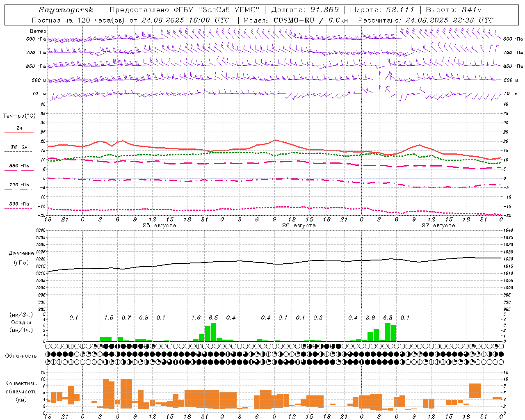525x420 pixels.
Task: Click the Рассчитано: 24.08.2025 22:38 UTC text
Action: (426, 20)
